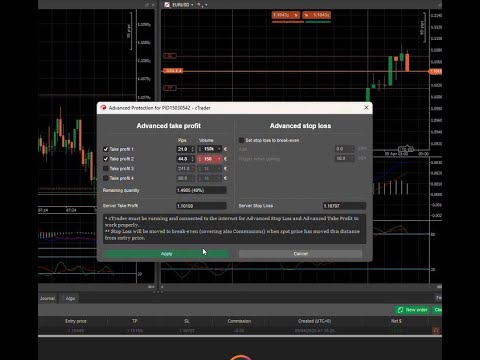Click the EURUSD chart symbol icon

click(x=167, y=5)
